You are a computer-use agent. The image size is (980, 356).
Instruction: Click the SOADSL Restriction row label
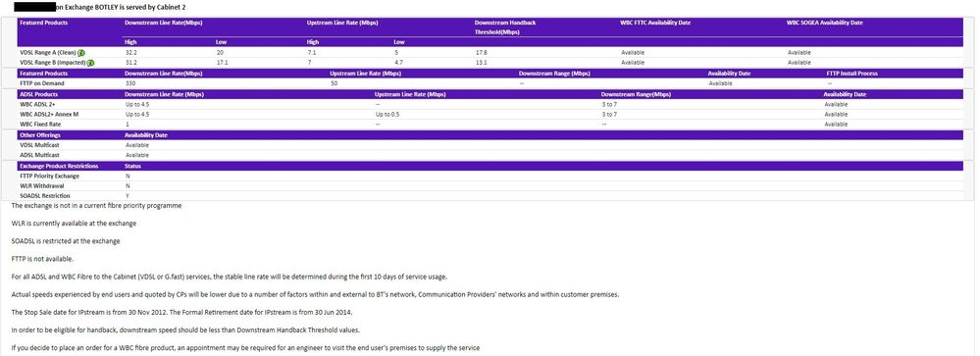point(45,196)
